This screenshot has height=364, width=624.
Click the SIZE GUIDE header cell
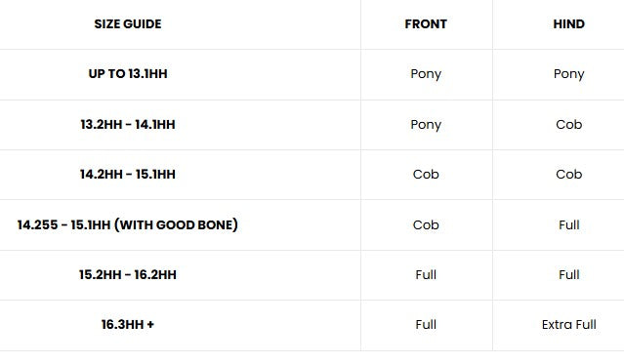(128, 23)
